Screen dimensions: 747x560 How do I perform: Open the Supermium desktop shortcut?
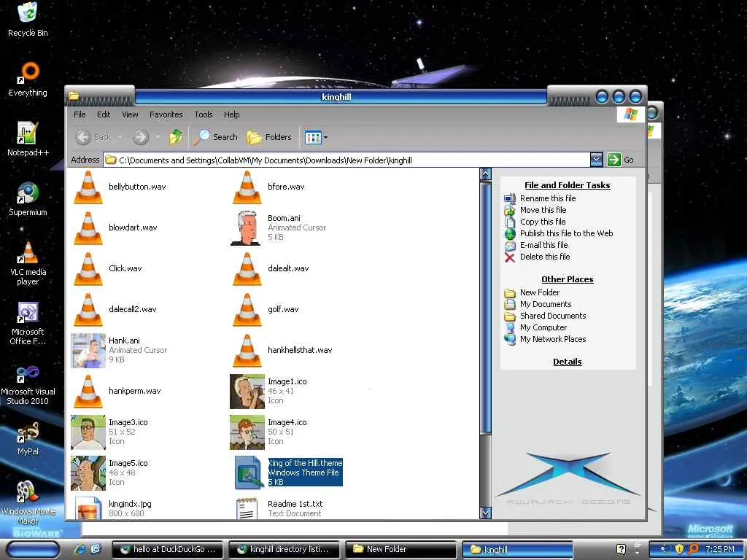[28, 198]
